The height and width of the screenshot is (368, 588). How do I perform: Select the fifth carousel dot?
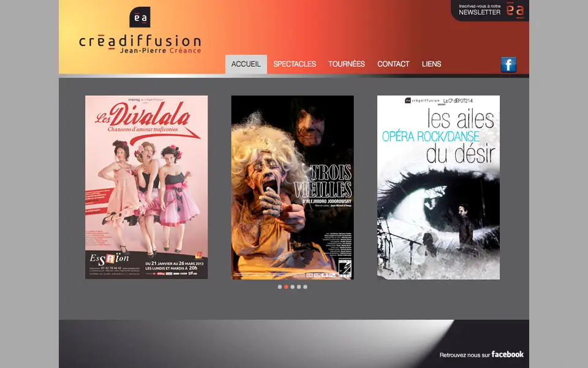pos(306,286)
